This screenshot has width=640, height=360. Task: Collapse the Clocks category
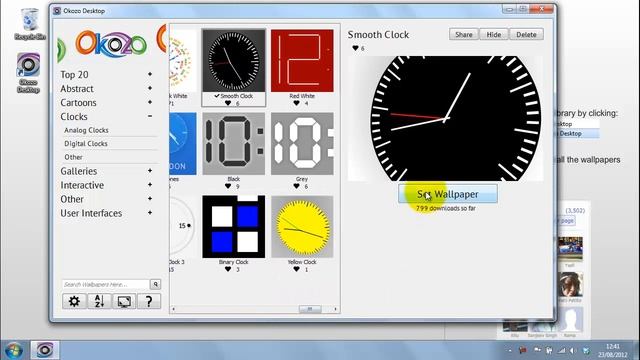[150, 116]
